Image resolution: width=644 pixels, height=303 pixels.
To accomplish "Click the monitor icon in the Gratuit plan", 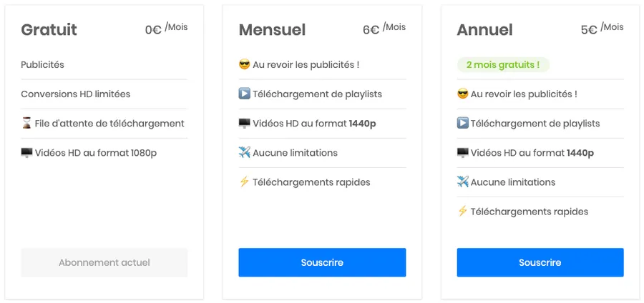I will click(26, 152).
